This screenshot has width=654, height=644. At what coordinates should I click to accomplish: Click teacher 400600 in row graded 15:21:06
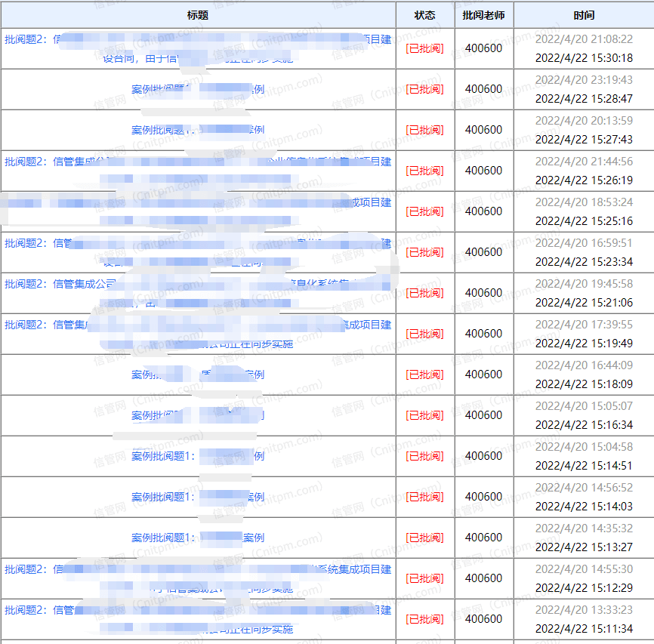483,293
